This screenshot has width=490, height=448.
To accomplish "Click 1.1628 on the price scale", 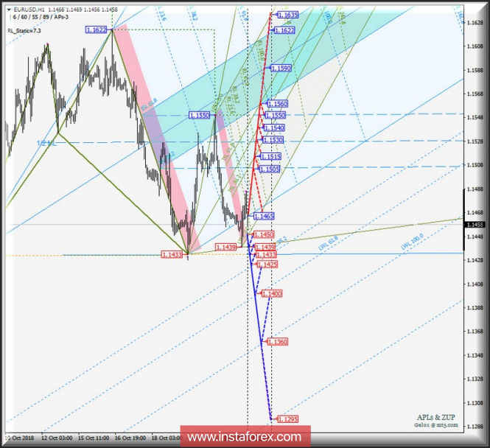I will tap(475, 23).
